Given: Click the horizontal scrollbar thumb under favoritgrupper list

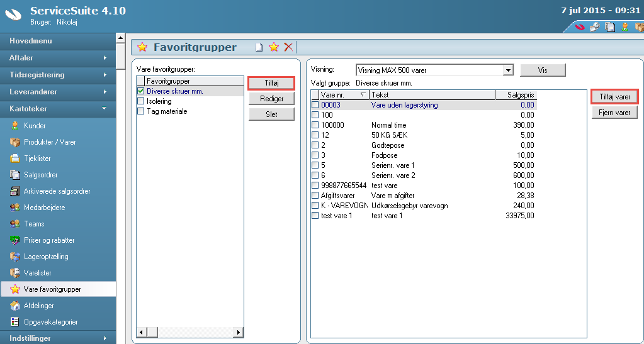Looking at the screenshot, I should (152, 331).
